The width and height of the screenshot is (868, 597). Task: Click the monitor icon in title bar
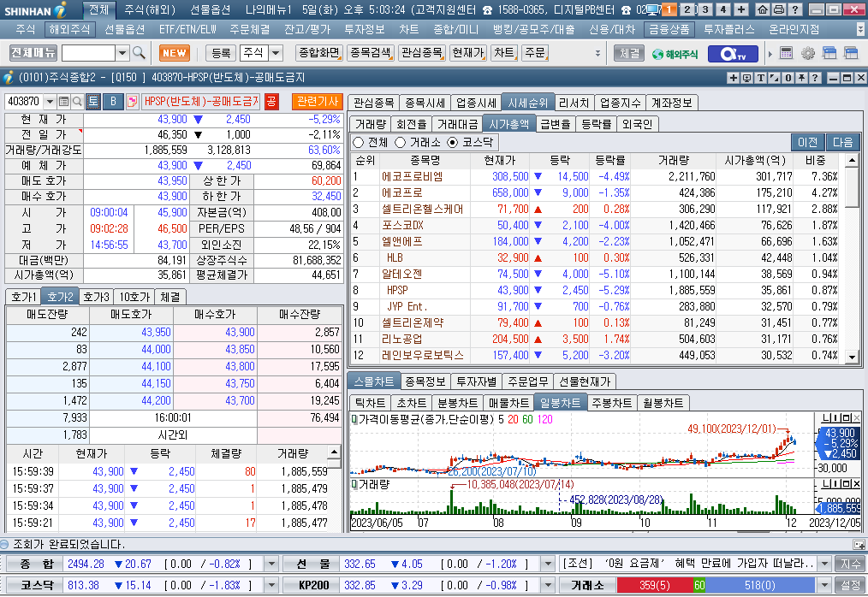[x=652, y=9]
